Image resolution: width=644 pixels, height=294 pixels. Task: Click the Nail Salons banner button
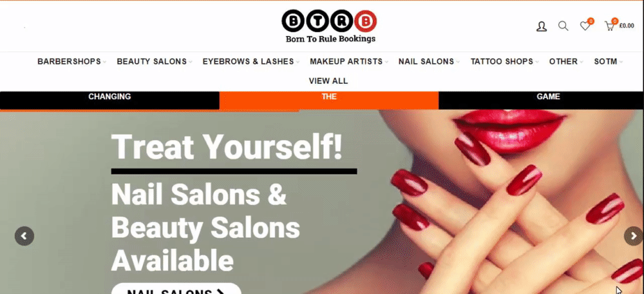click(x=176, y=288)
